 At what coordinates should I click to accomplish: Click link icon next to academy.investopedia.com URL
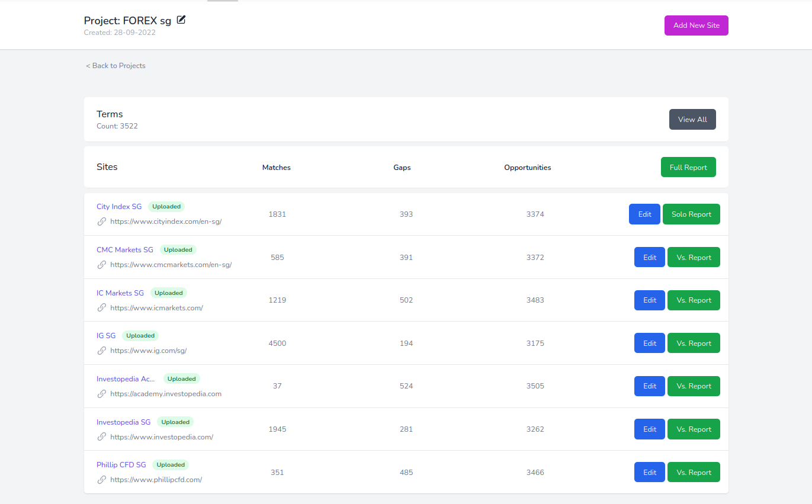coord(102,394)
